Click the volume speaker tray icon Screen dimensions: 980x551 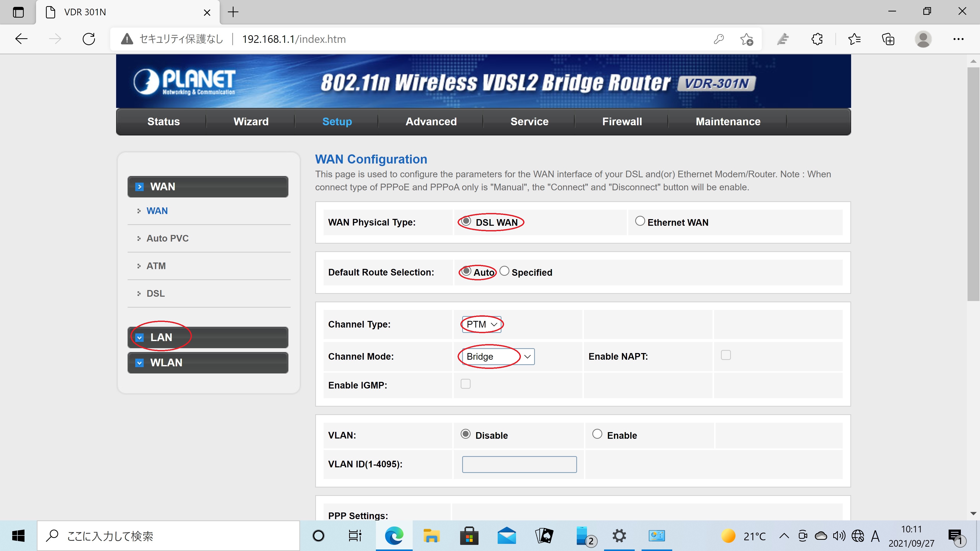[839, 536]
